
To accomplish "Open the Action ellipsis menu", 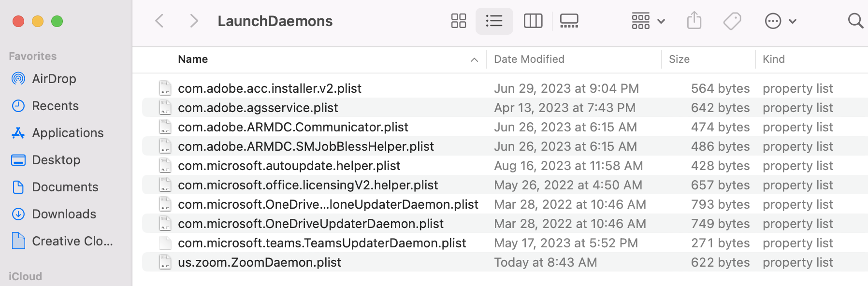I will pos(780,21).
